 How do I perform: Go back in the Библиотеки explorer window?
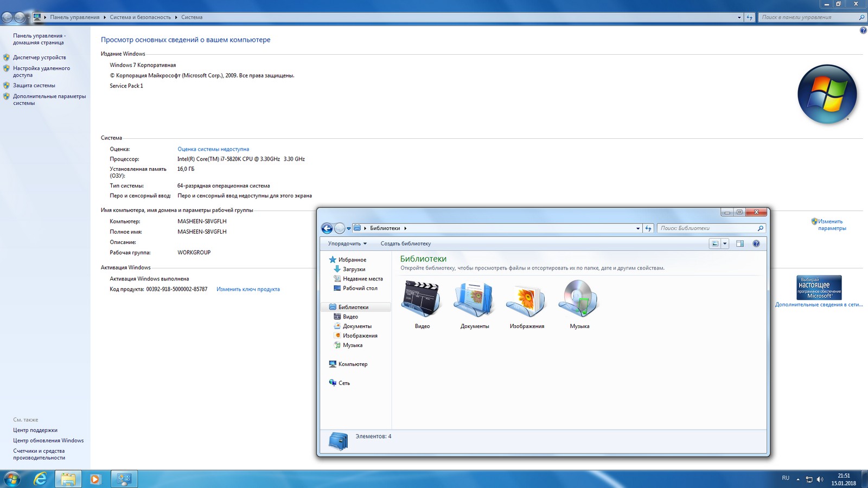click(327, 228)
